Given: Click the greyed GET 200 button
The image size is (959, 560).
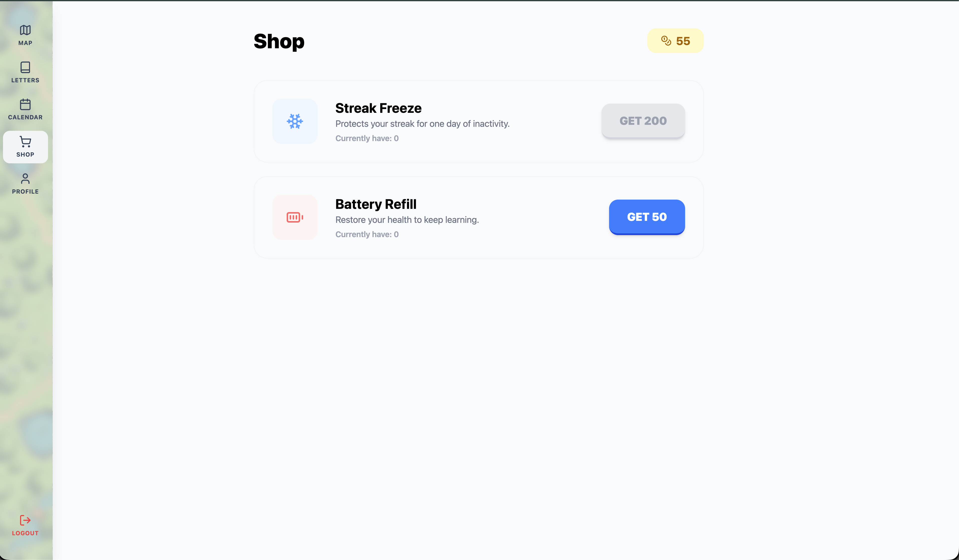Looking at the screenshot, I should point(643,121).
